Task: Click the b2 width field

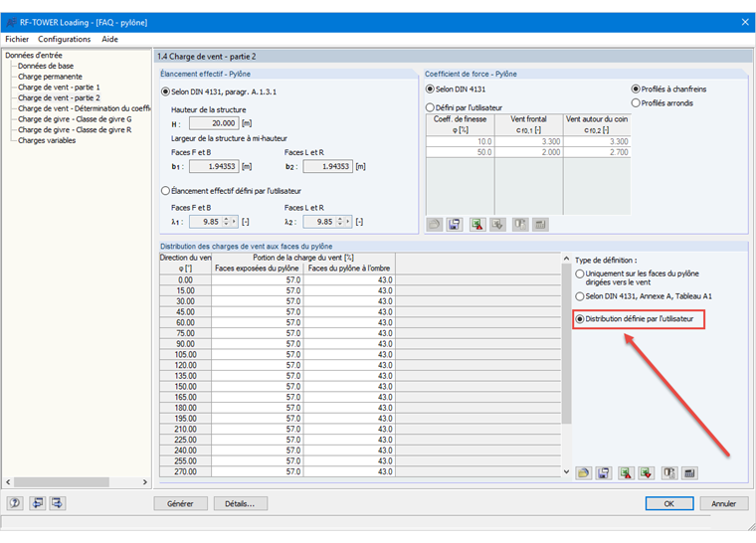Action: click(x=328, y=166)
